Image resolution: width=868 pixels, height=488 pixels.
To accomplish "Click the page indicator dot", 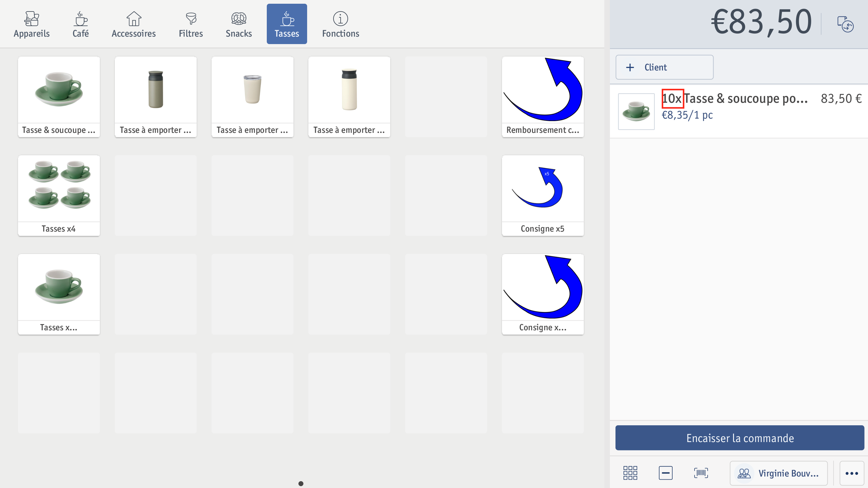I will coord(301,484).
